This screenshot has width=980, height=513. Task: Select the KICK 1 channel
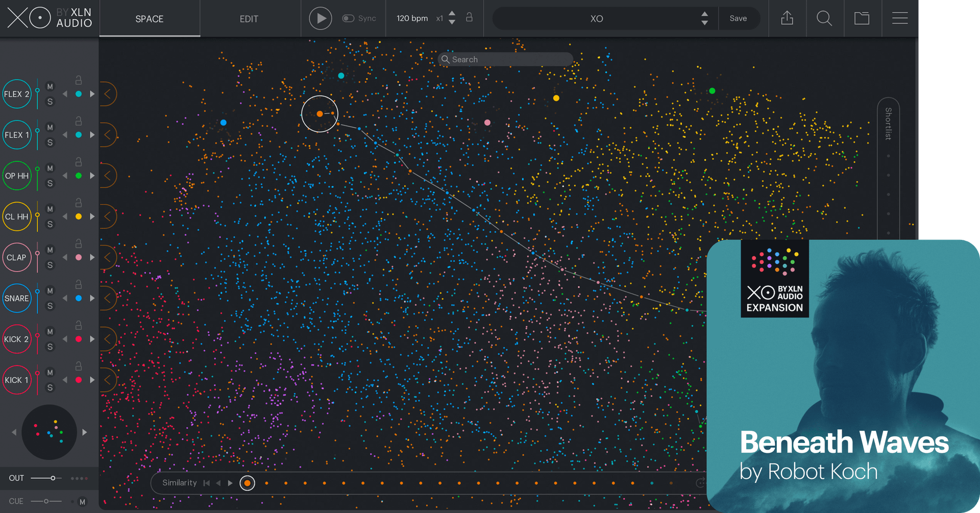tap(17, 380)
